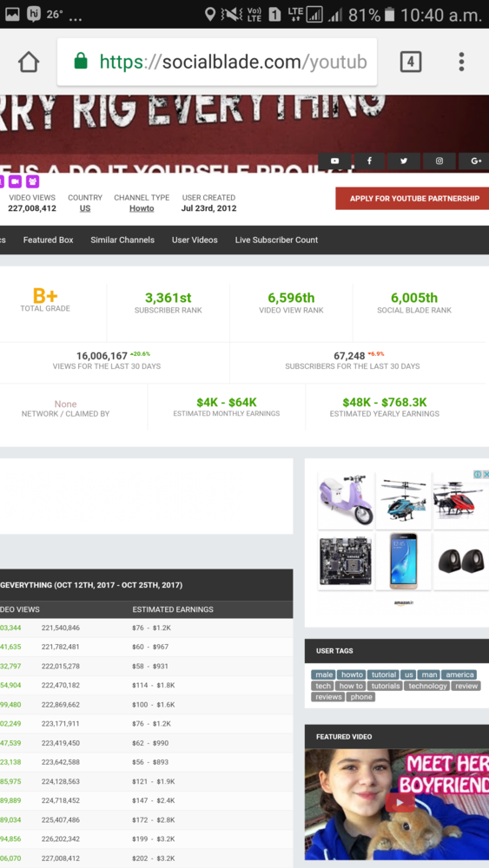Open the gold smartphone ad product

[403, 561]
